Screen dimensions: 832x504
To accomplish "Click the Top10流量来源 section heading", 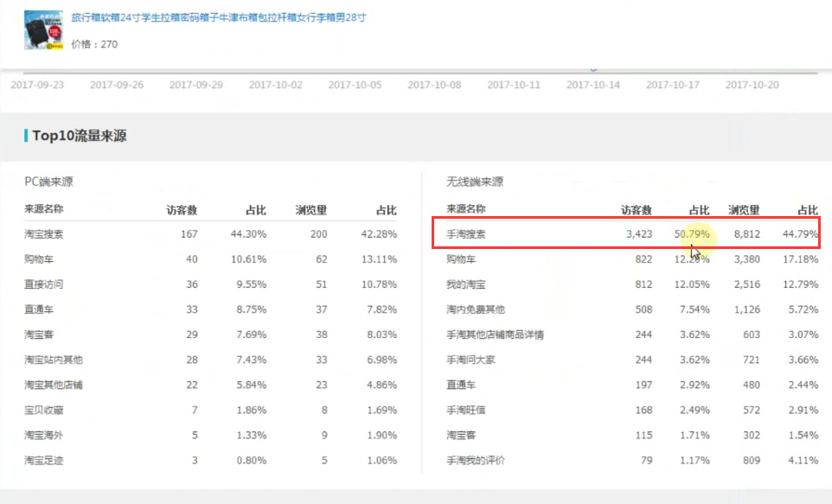I will 80,136.
